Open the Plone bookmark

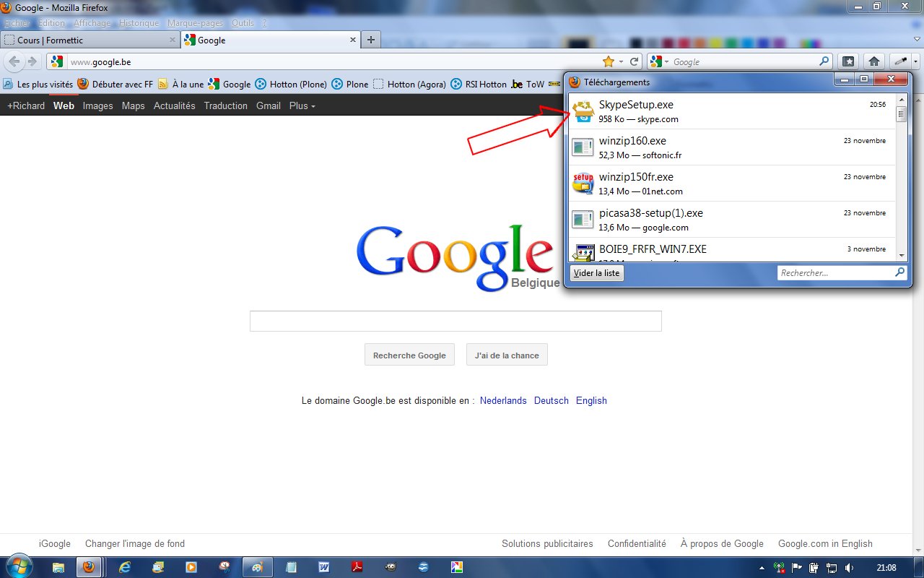(x=350, y=84)
